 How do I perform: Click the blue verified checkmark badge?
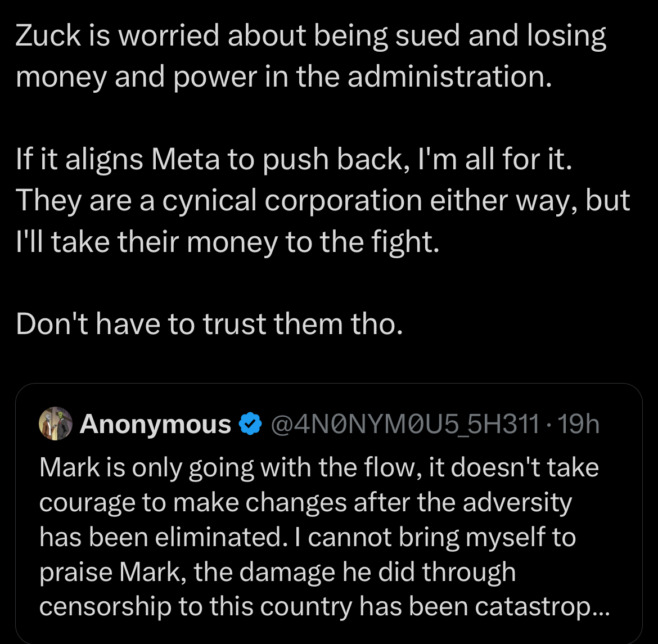click(x=250, y=424)
